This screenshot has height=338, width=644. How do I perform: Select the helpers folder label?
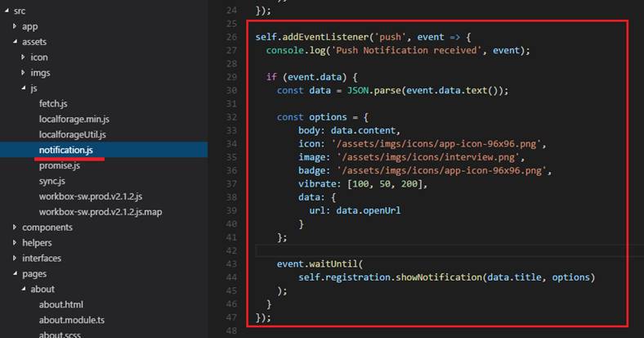[37, 243]
